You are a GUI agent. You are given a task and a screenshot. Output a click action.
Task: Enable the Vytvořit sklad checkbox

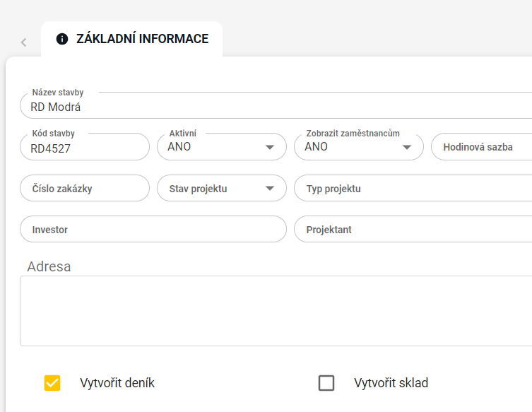[x=326, y=383]
